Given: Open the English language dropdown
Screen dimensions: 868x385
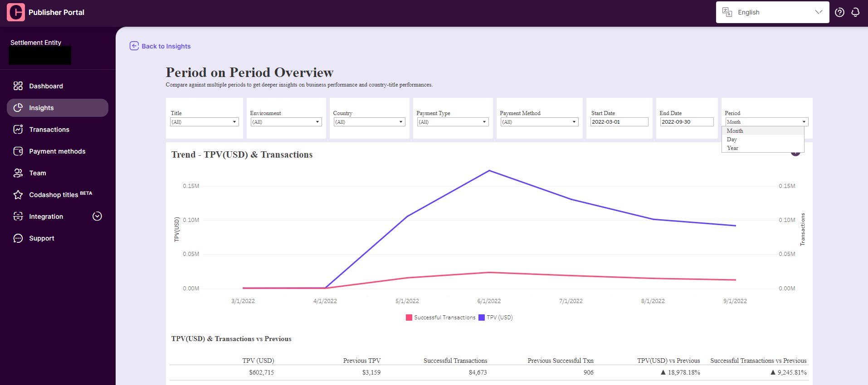Looking at the screenshot, I should (x=772, y=12).
